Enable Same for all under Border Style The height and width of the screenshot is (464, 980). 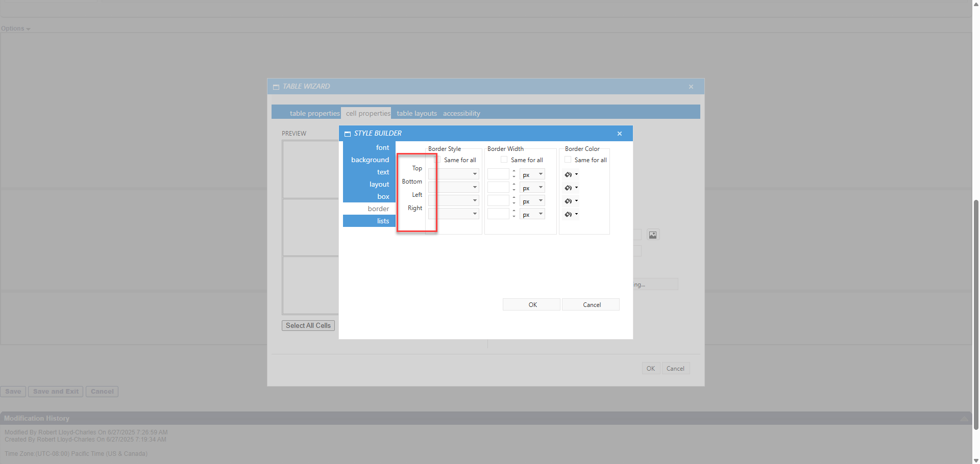tap(438, 160)
